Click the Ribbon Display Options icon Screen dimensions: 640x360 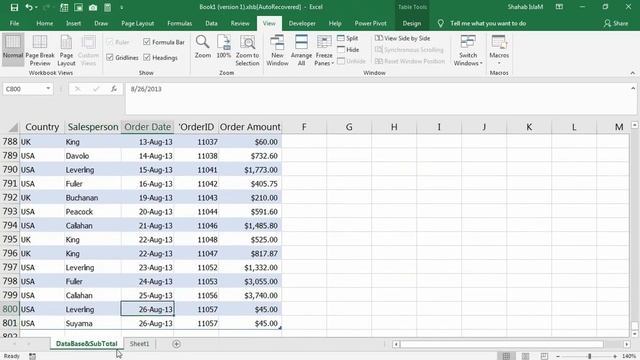coord(559,7)
